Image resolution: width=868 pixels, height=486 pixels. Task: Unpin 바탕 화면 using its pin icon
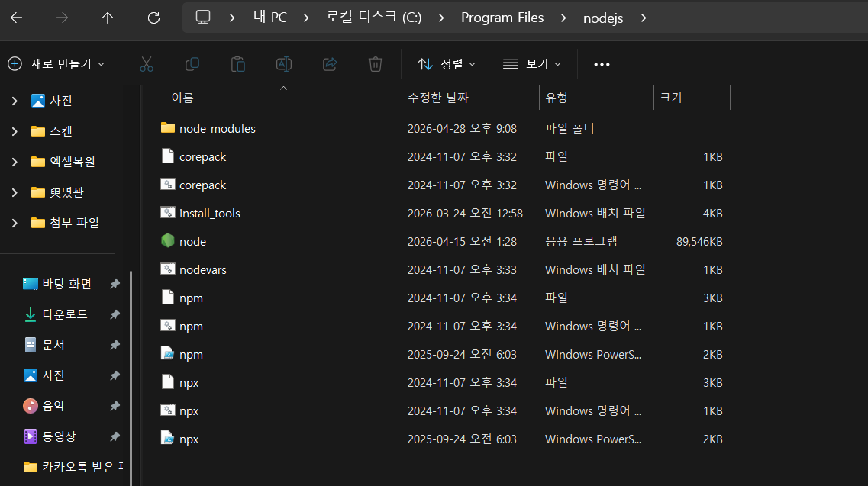point(115,284)
